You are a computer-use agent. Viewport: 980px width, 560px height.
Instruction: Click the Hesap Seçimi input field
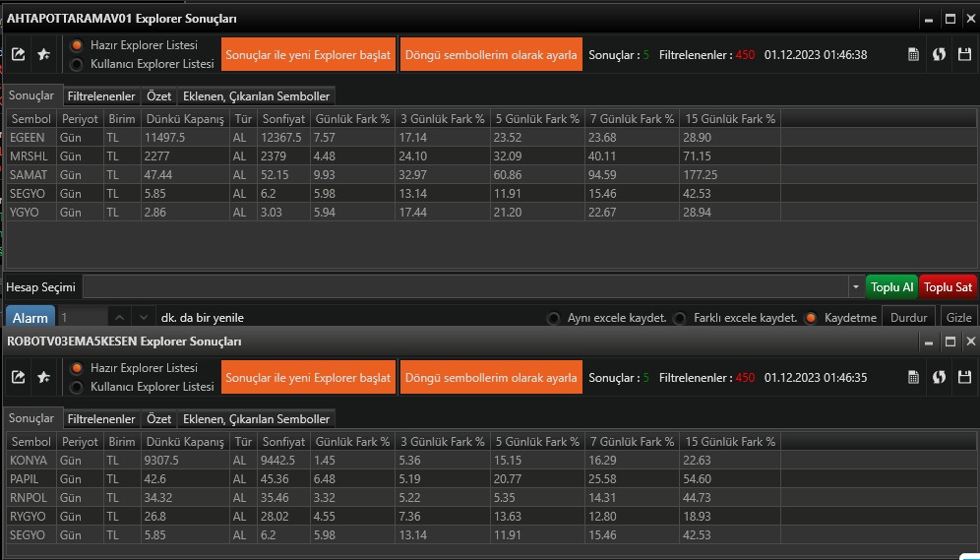[465, 287]
